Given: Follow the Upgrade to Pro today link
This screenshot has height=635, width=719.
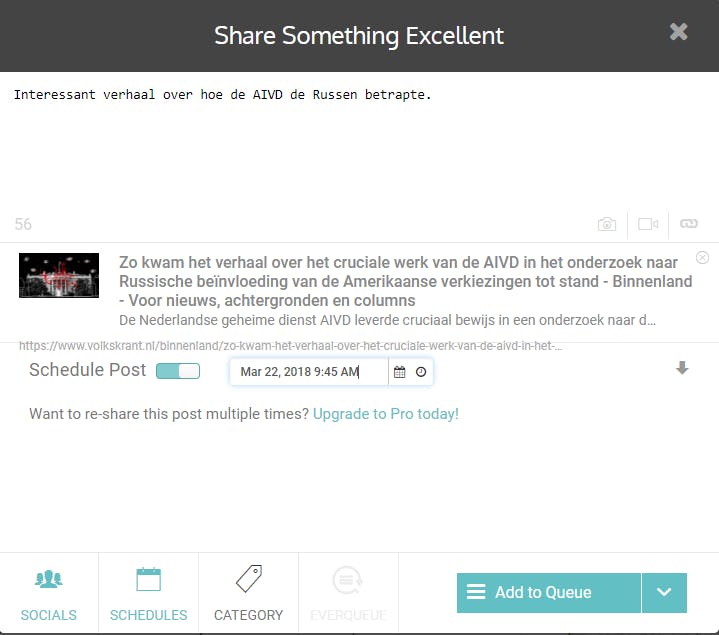Looking at the screenshot, I should 386,413.
